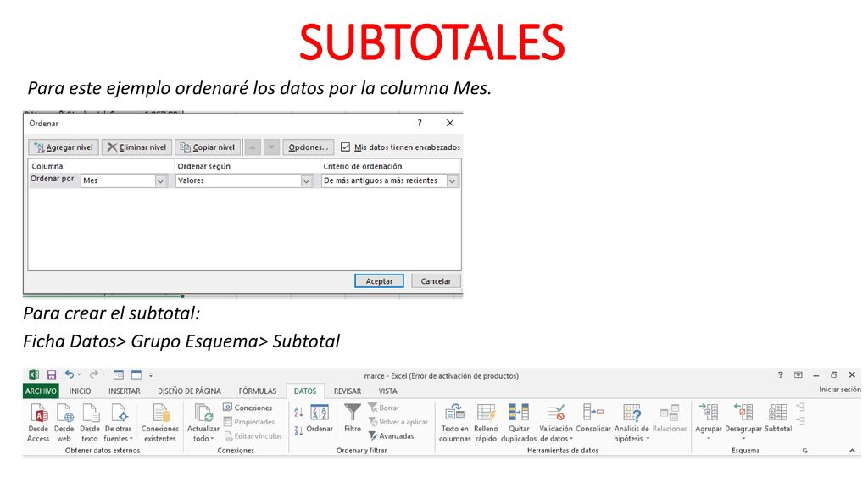Image resolution: width=868 pixels, height=488 pixels.
Task: Switch to the INSERTAR tab
Action: (124, 391)
